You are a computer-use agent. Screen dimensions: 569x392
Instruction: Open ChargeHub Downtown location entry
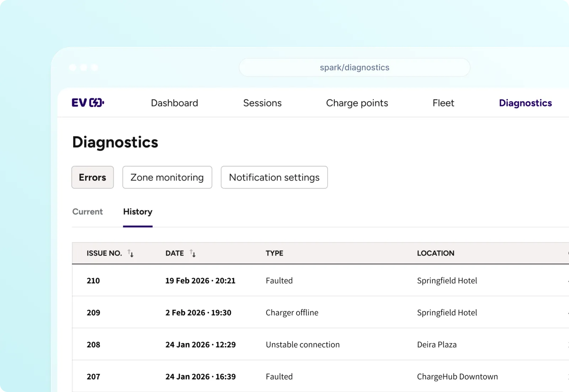[x=457, y=377]
